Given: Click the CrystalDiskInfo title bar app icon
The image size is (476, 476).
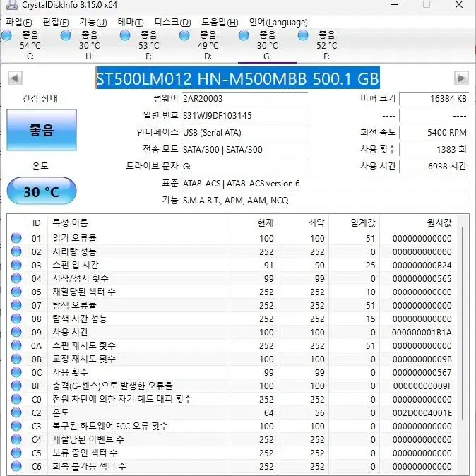Looking at the screenshot, I should click(x=11, y=4).
